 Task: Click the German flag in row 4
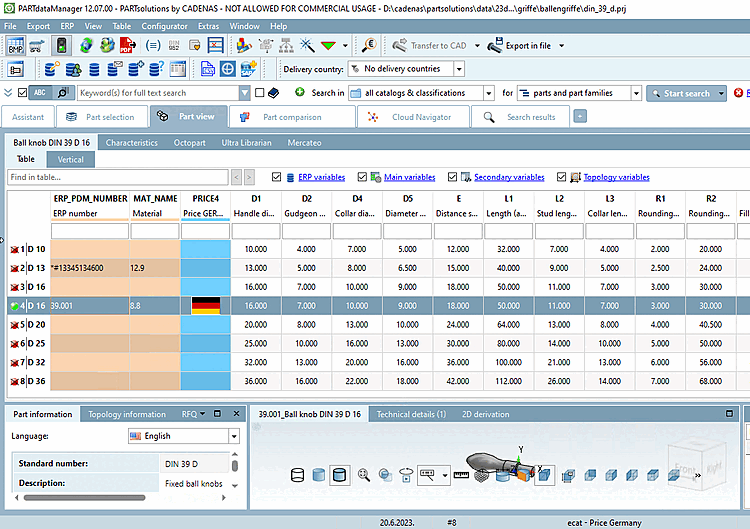click(x=205, y=306)
